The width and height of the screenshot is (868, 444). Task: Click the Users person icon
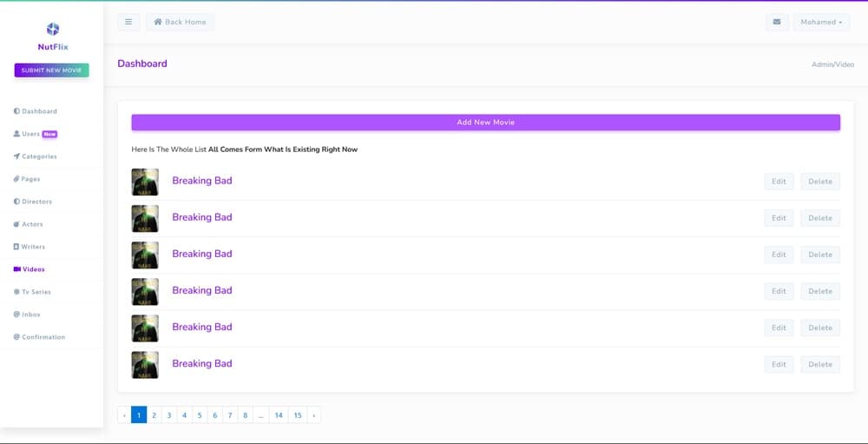coord(16,134)
